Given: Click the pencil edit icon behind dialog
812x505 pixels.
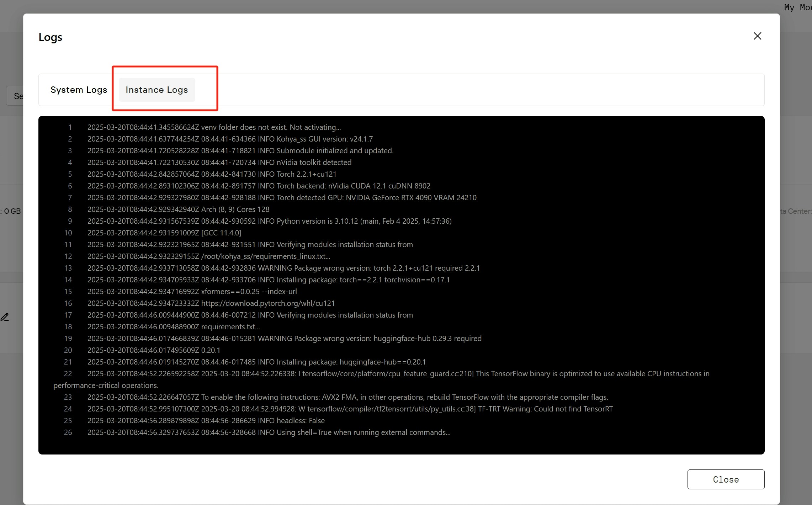Looking at the screenshot, I should (5, 317).
